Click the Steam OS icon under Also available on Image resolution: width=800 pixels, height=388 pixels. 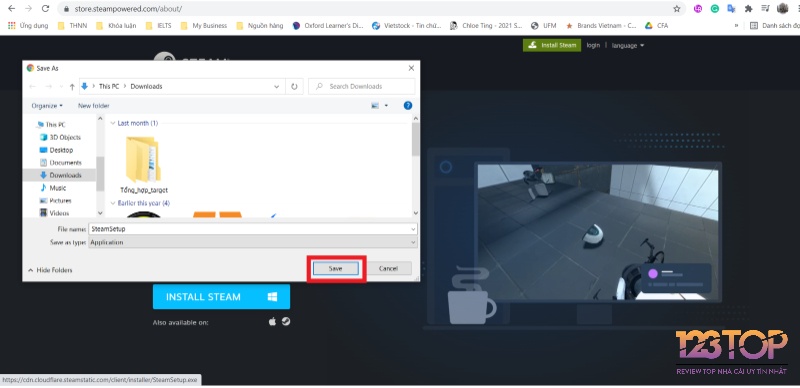click(x=286, y=322)
